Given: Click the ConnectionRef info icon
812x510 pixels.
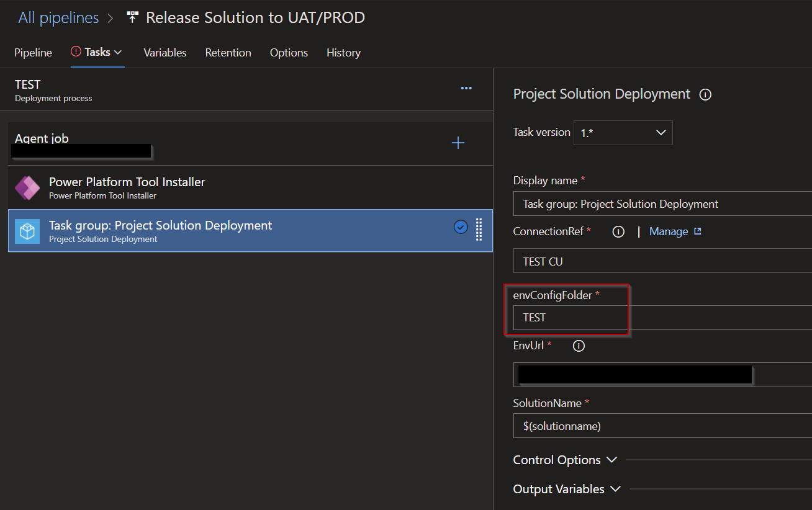Looking at the screenshot, I should 618,231.
